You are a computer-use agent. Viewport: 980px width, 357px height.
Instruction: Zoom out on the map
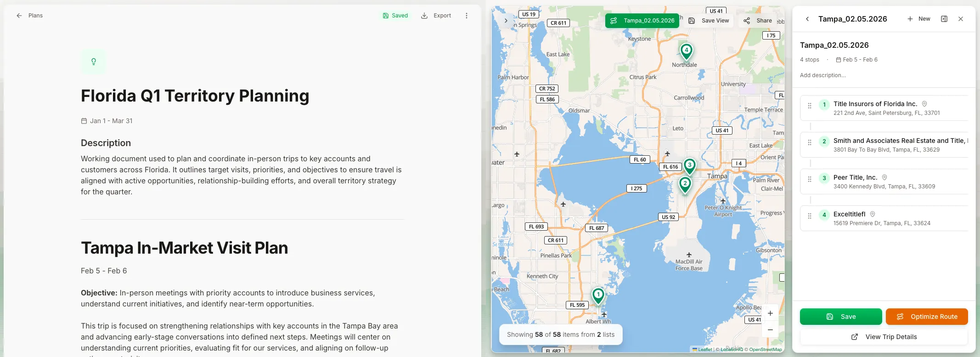click(770, 330)
